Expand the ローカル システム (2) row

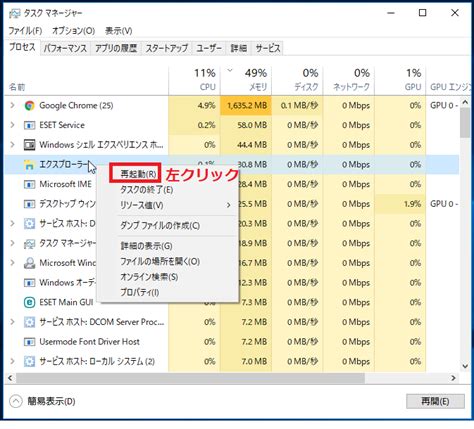[x=12, y=361]
